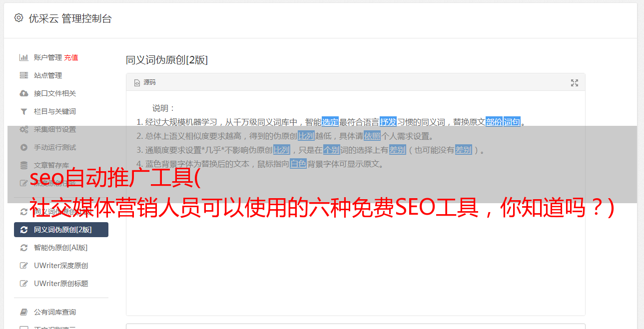Click the gear icon beside 优采云 管理控制台
The width and height of the screenshot is (644, 329).
(x=18, y=18)
